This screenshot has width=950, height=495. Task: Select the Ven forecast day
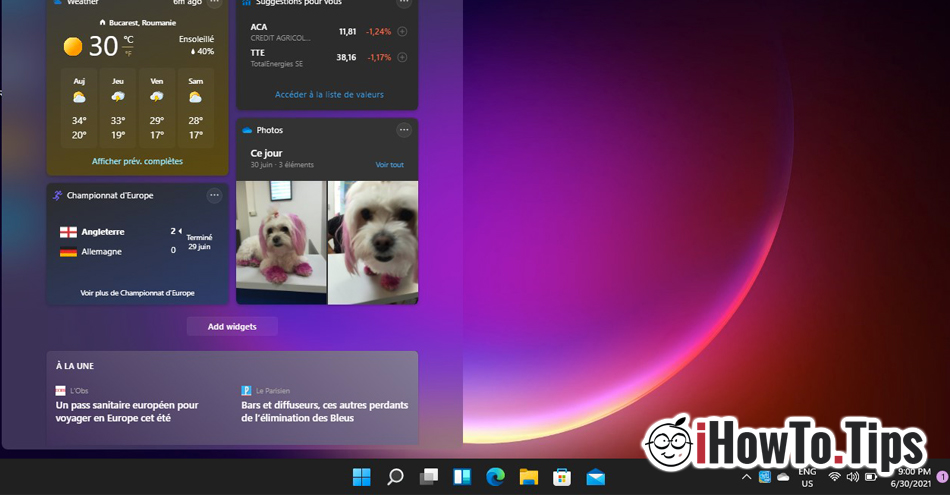coord(156,108)
